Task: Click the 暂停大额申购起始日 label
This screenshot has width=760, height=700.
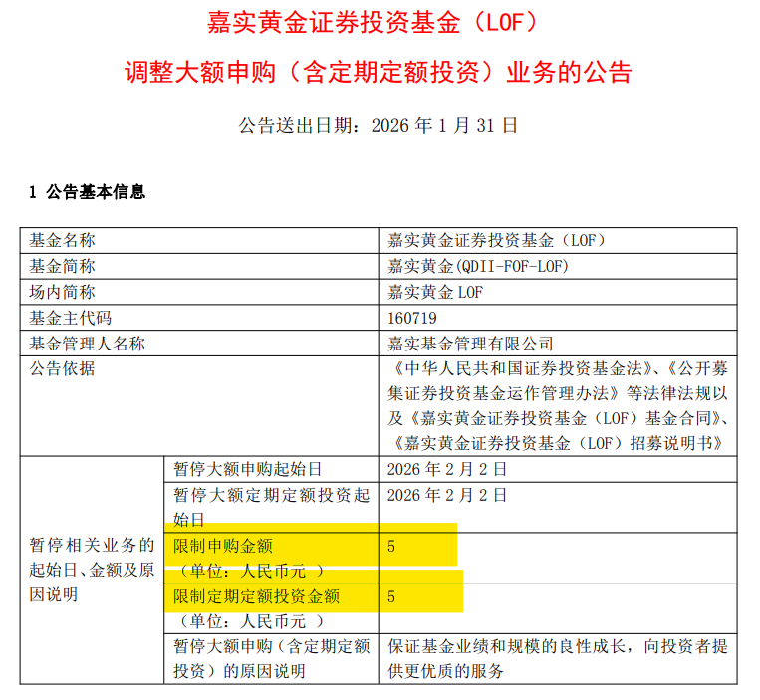Action: click(x=248, y=469)
